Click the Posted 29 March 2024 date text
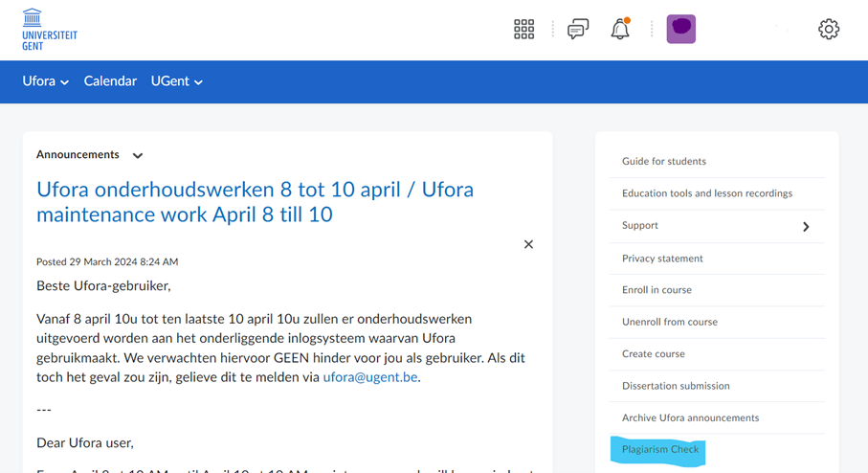 [107, 261]
